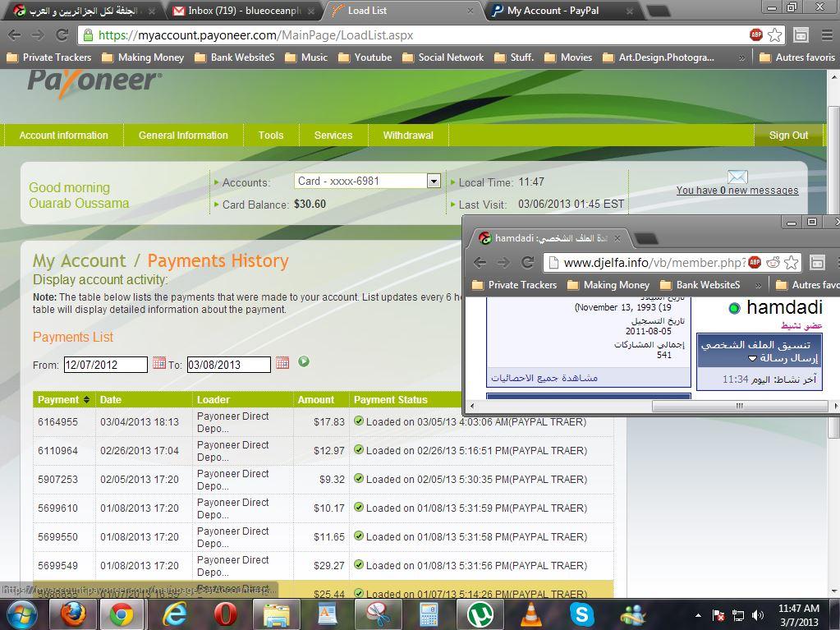Image resolution: width=840 pixels, height=630 pixels.
Task: Open the Social Network bookmark folder
Action: pyautogui.click(x=443, y=57)
